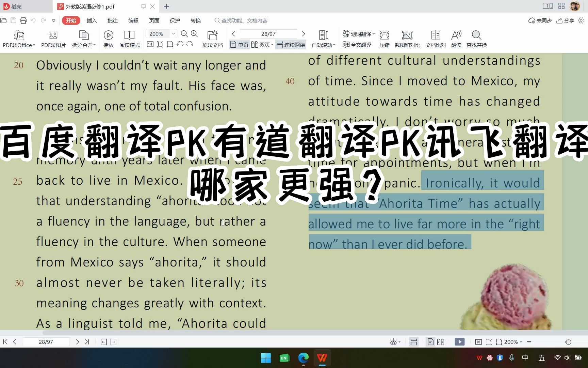Zoom in with the plus magnifier

pyautogui.click(x=194, y=34)
